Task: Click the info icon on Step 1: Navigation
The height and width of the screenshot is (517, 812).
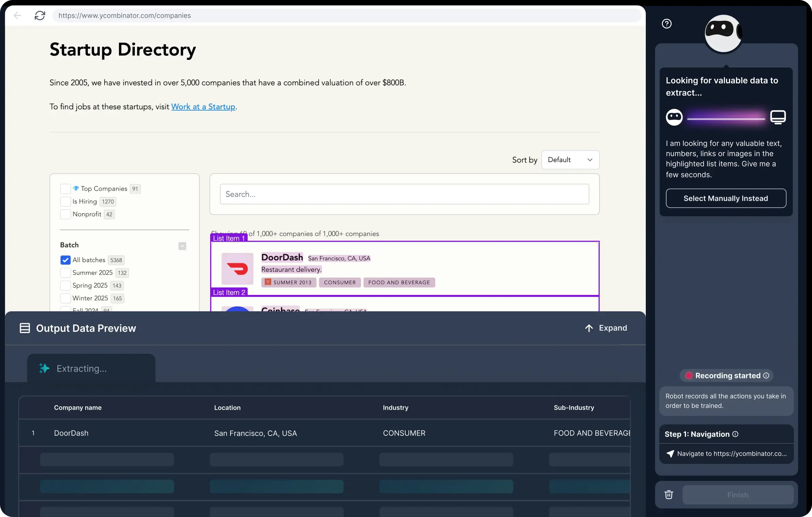Action: tap(736, 434)
